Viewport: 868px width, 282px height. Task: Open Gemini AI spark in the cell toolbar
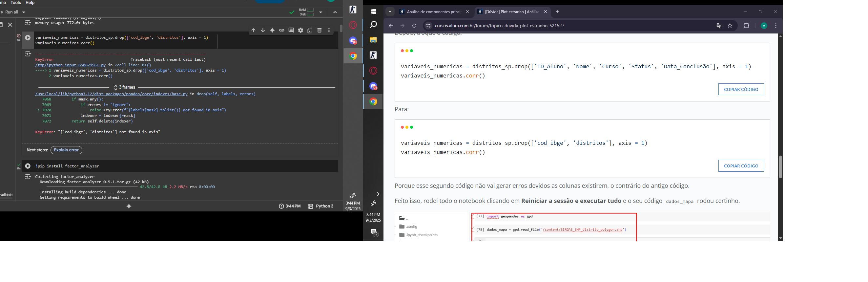coord(272,30)
